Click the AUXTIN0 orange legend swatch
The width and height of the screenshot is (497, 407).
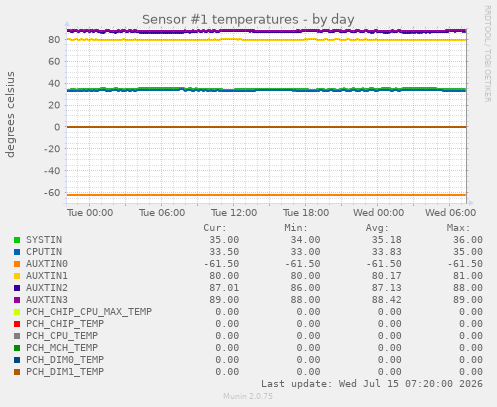17,264
